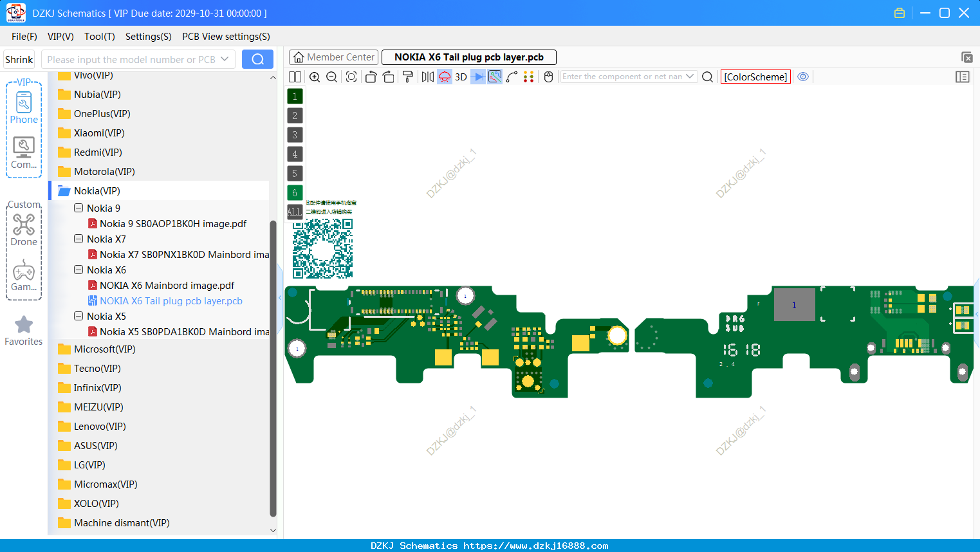
Task: Select the paint roller tool
Action: click(408, 77)
